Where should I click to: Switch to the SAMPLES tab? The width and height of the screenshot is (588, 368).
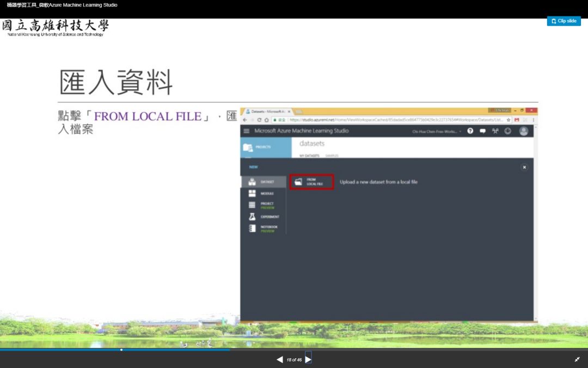(x=332, y=155)
